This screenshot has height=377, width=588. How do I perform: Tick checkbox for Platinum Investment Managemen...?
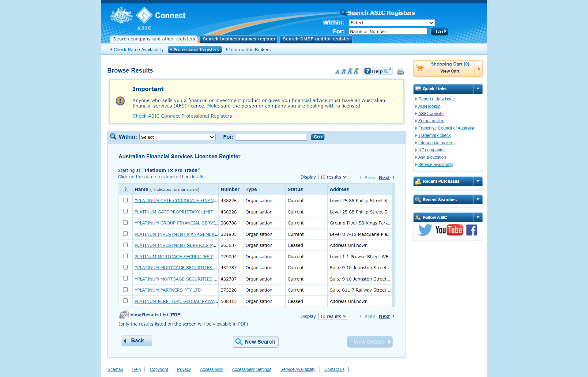pos(125,234)
